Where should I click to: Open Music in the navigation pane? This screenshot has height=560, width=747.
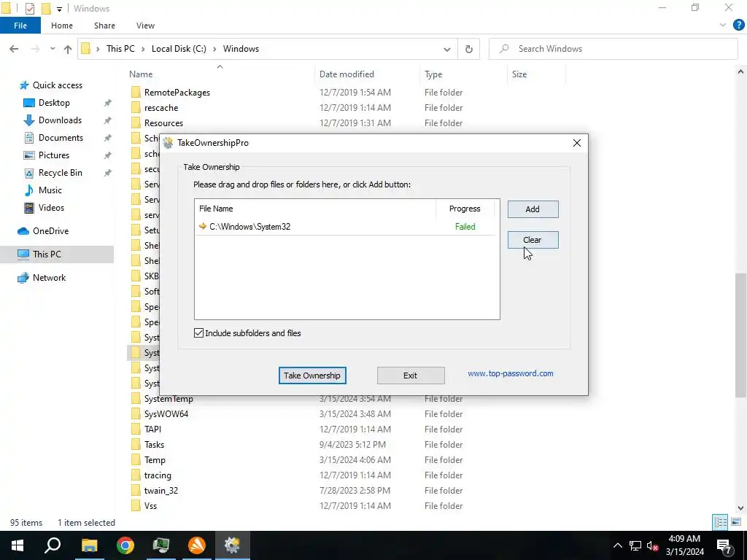tap(50, 190)
